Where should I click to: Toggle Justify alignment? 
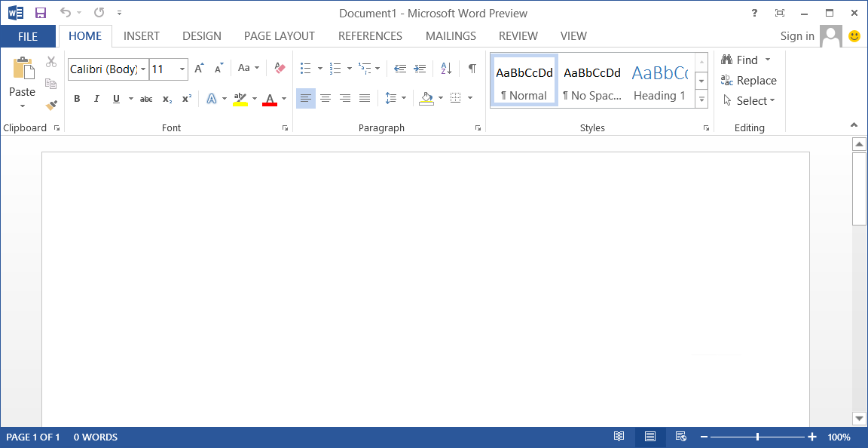(364, 98)
